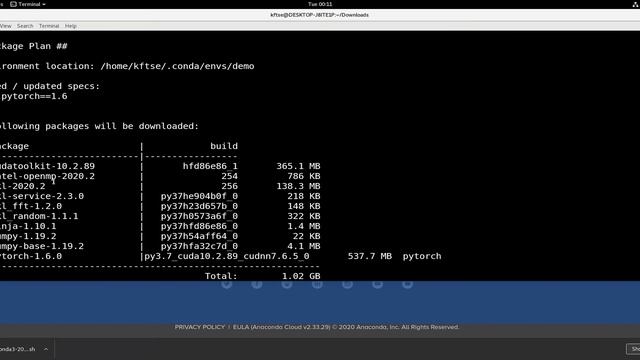Click the mkl_fft-1.2.0 package name
640x360 pixels.
(31, 206)
